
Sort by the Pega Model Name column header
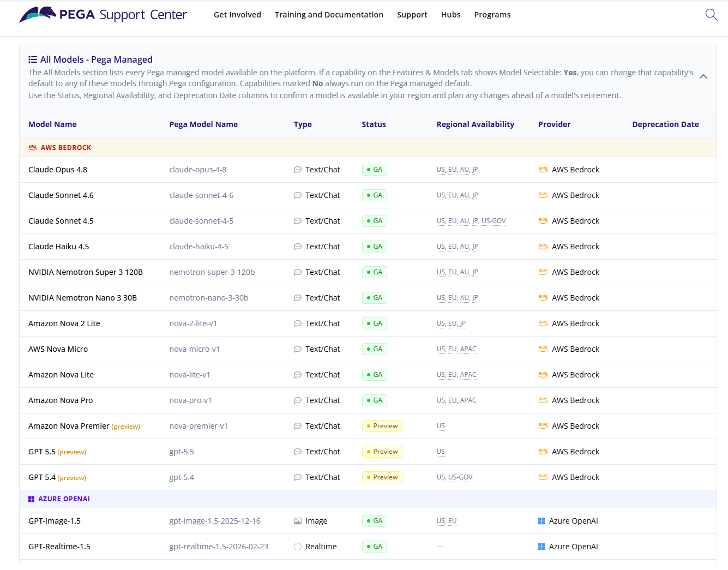click(203, 124)
